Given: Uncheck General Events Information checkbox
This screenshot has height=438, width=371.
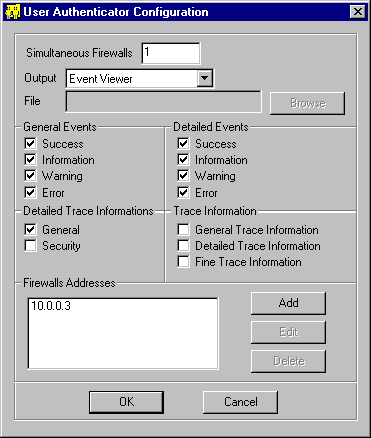Looking at the screenshot, I should [30, 160].
